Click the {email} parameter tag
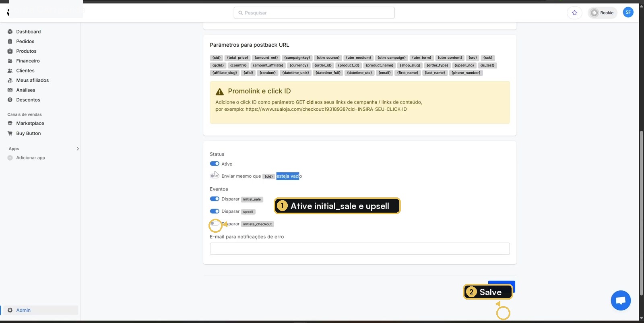644x323 pixels. coord(384,73)
